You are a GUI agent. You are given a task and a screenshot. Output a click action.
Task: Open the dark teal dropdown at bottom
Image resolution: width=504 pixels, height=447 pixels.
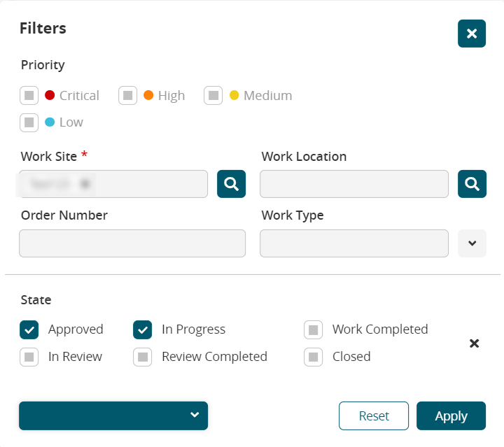[x=113, y=416]
